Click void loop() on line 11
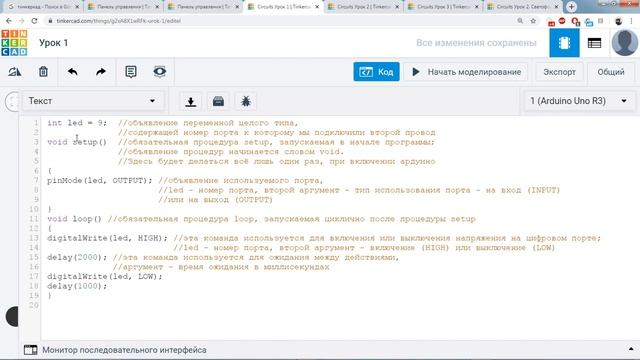This screenshot has height=360, width=640. coord(74,219)
